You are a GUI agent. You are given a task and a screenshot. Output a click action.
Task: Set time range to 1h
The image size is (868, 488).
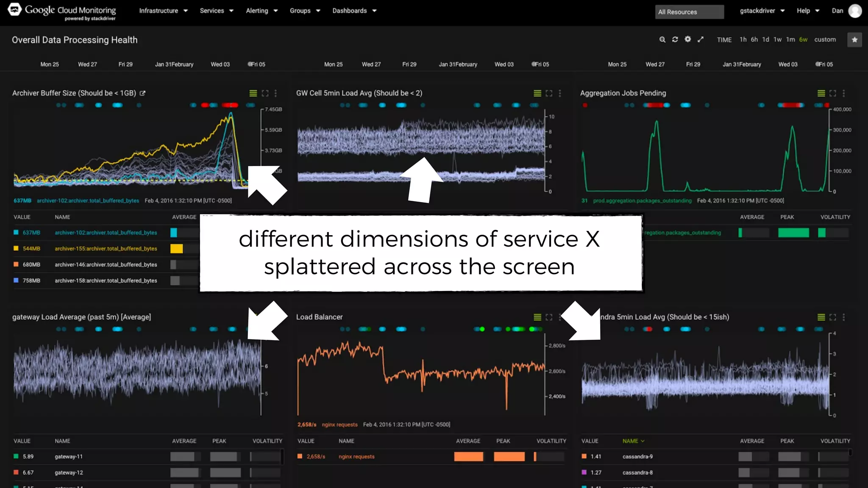pyautogui.click(x=743, y=39)
